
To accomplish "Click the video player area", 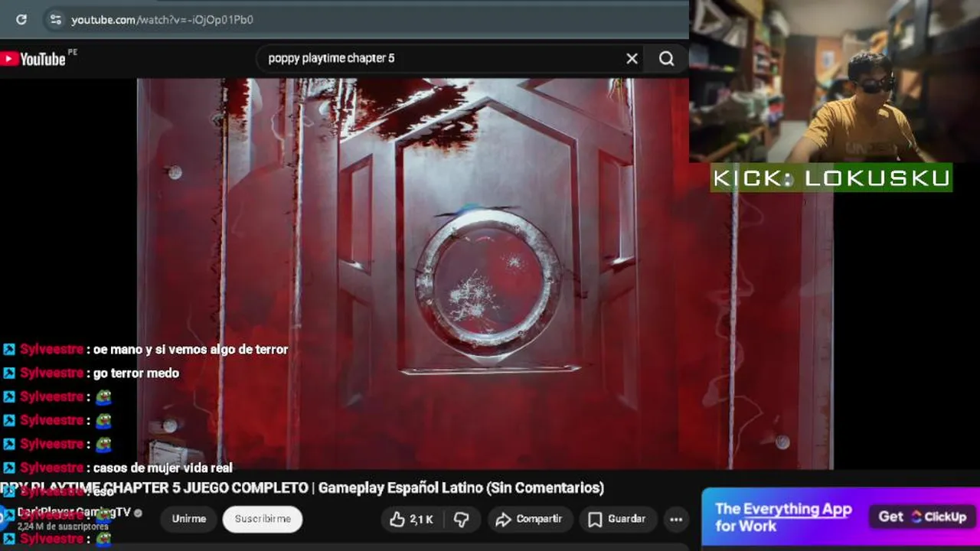I will [485, 273].
